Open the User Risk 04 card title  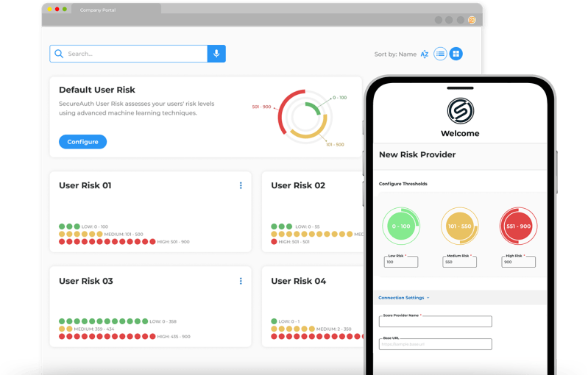point(299,281)
